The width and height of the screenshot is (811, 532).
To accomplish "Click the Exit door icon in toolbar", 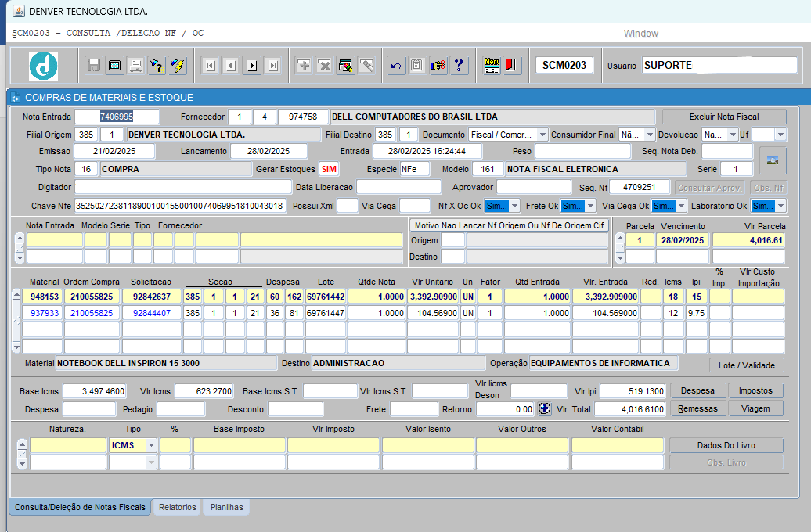I will click(512, 66).
